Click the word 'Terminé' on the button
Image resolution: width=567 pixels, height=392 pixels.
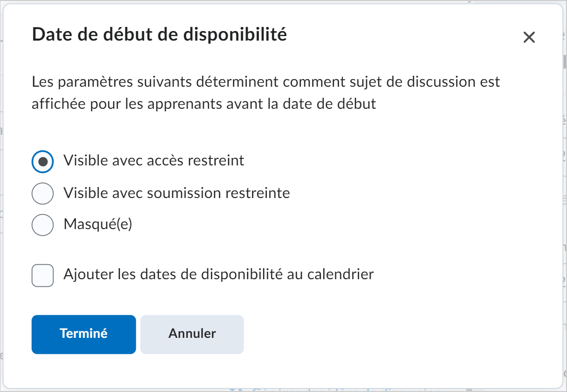[84, 333]
